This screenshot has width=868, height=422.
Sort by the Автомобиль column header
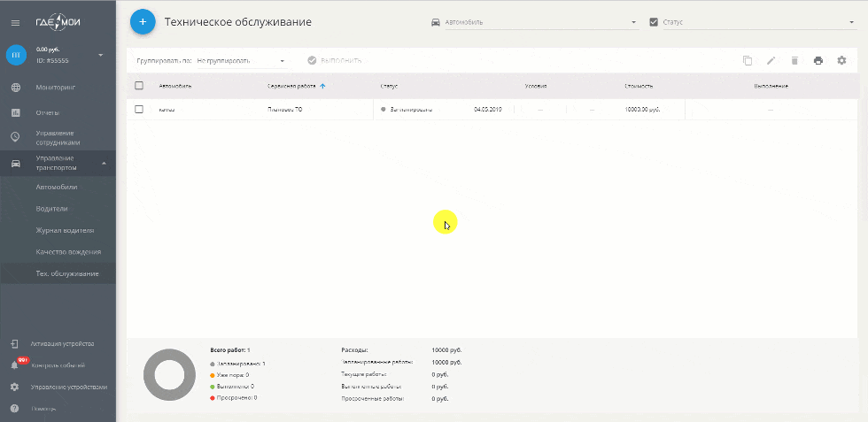[x=175, y=87]
